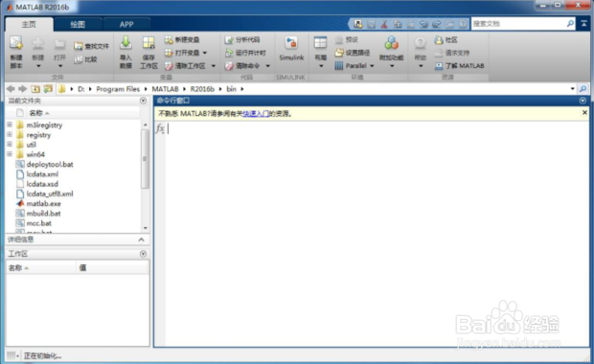Go back with the address bar left arrow

pyautogui.click(x=11, y=89)
